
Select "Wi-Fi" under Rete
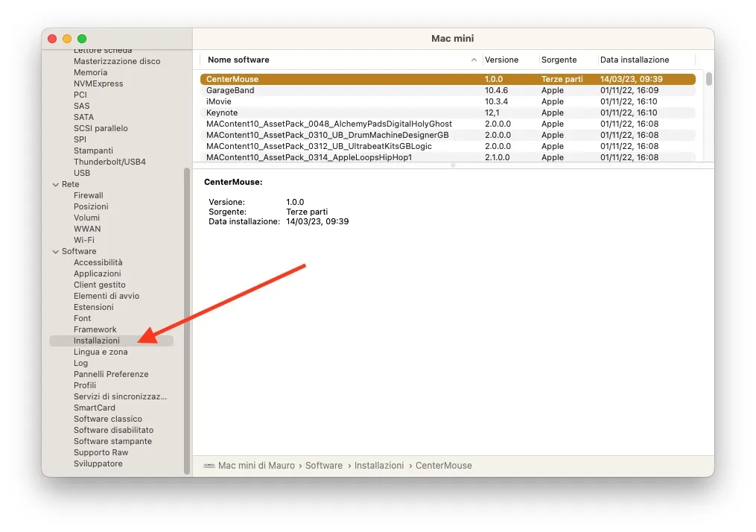pos(84,240)
